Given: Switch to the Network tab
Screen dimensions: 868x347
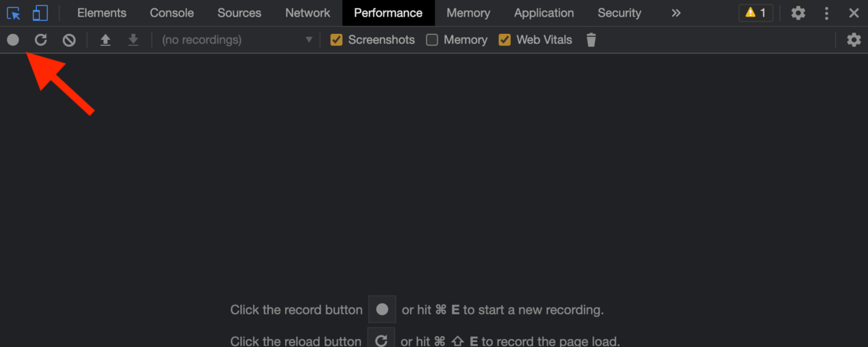Looking at the screenshot, I should [307, 13].
